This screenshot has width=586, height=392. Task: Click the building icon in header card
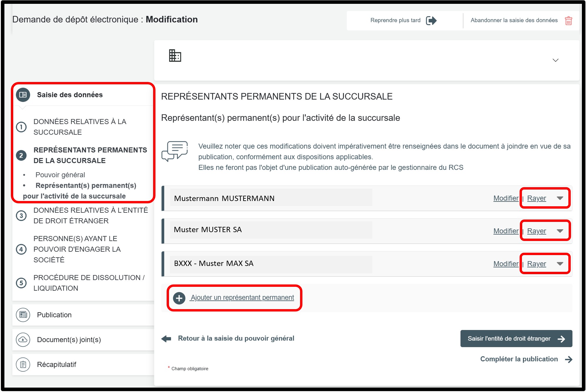175,56
